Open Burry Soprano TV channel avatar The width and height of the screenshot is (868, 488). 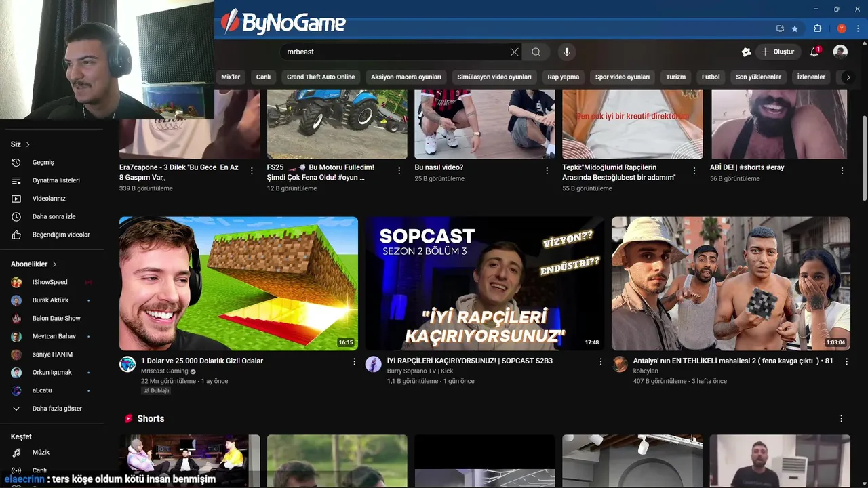(374, 365)
